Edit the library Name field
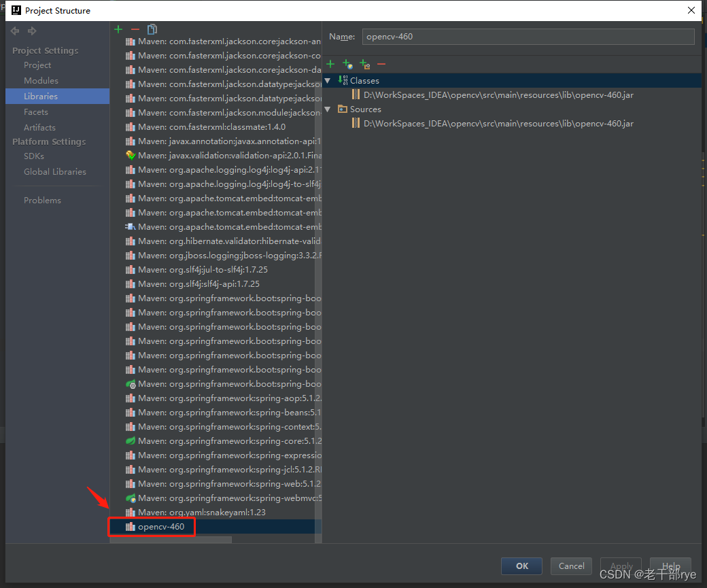This screenshot has height=588, width=707. (x=528, y=37)
